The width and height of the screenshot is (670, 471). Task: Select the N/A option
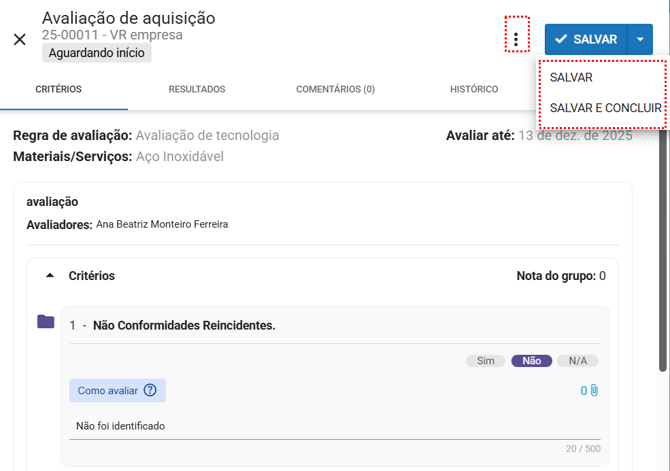click(577, 361)
